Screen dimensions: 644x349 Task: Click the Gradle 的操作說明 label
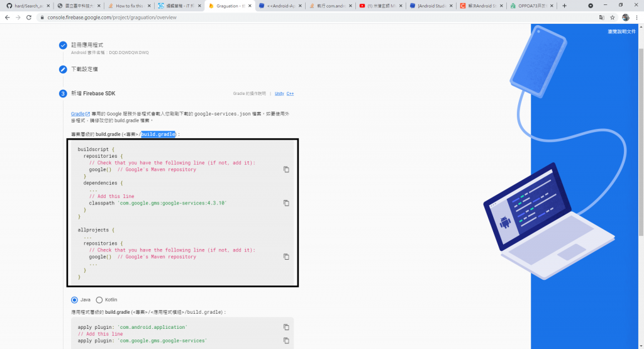[249, 94]
